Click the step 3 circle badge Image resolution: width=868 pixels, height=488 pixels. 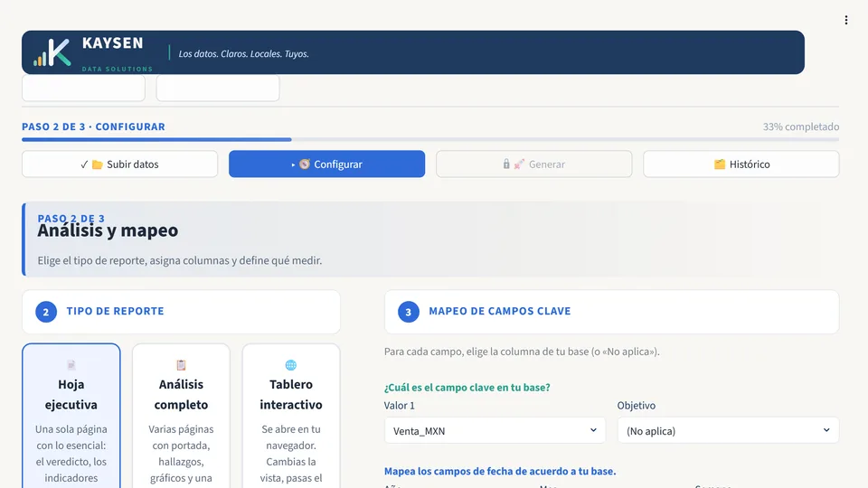click(x=409, y=312)
